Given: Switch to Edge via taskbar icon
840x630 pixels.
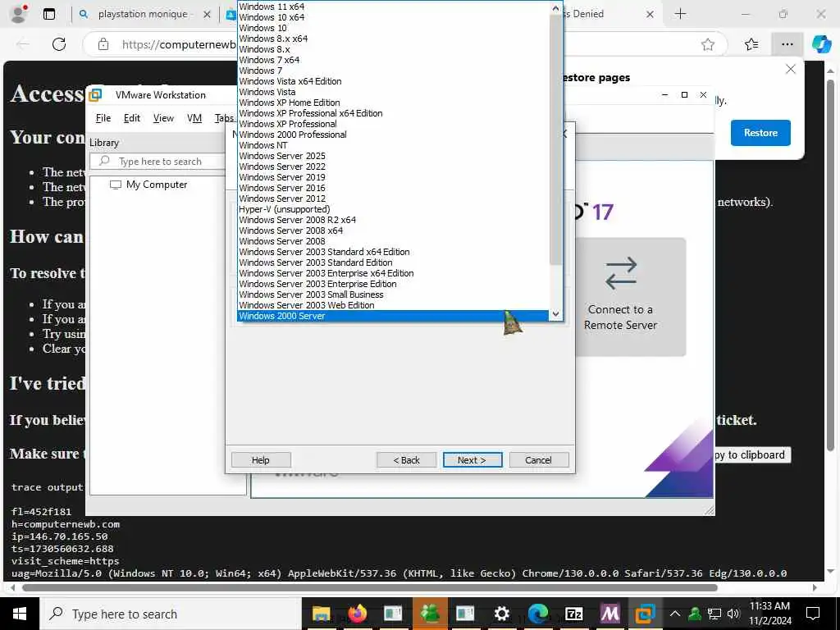Looking at the screenshot, I should [538, 614].
